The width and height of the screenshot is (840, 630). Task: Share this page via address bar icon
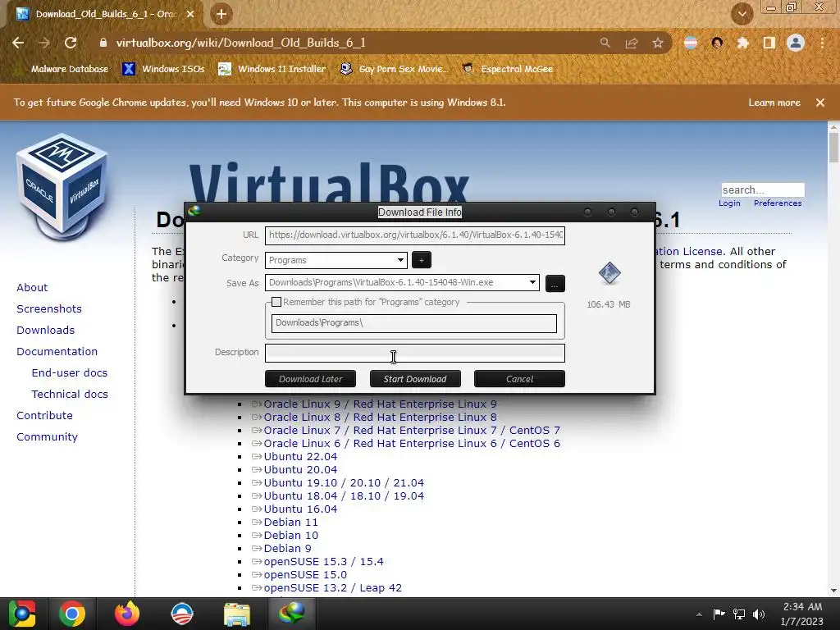click(x=632, y=43)
